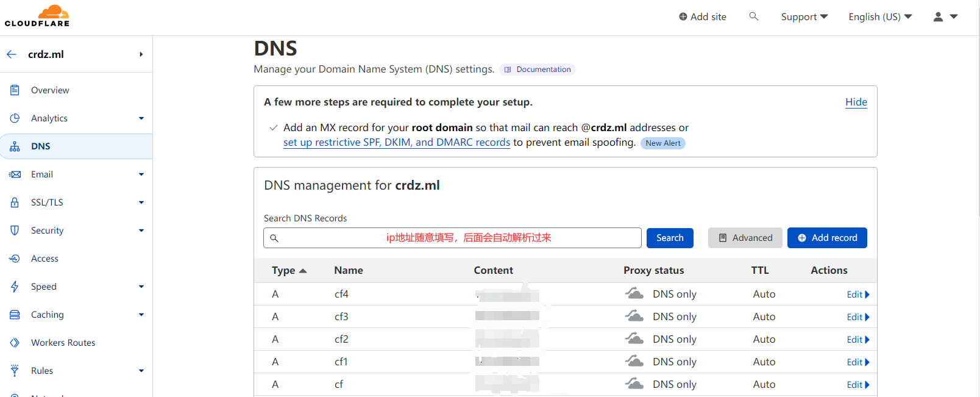Click the SSL/TLS padlock icon
Viewport: 980px width, 397px height.
click(x=15, y=202)
